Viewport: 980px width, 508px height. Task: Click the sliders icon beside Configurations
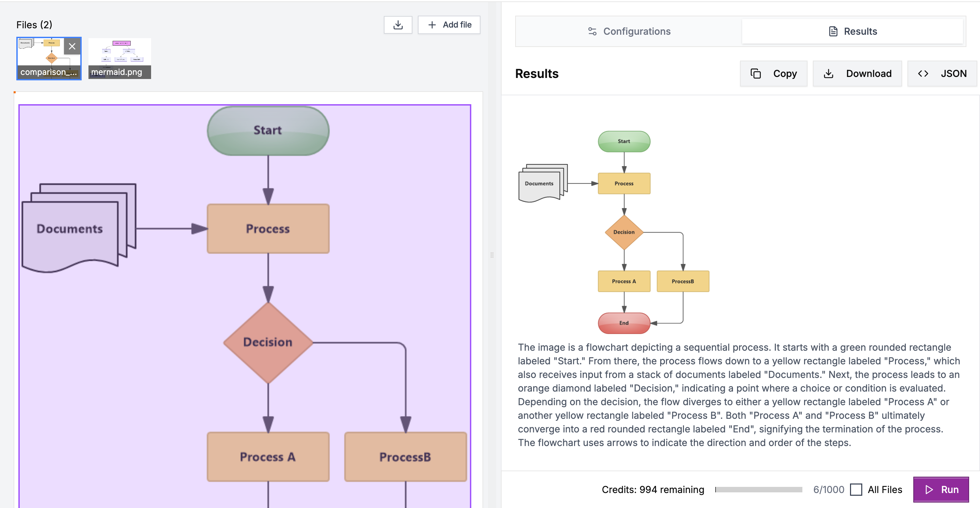[592, 31]
